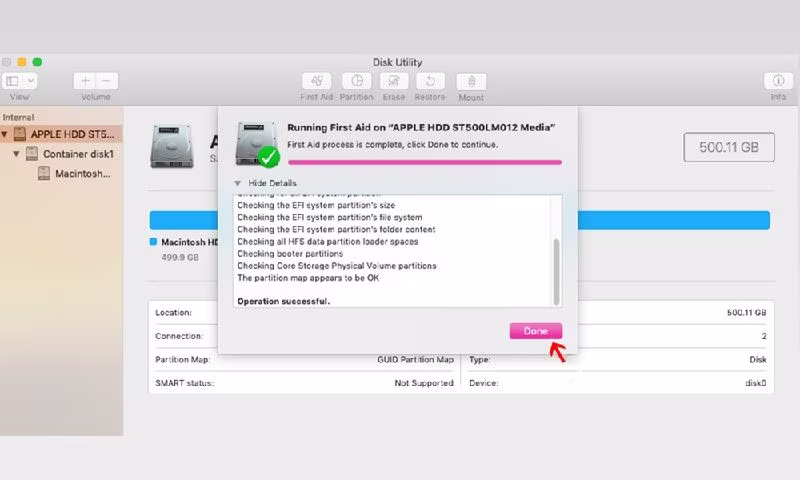Click the Type "Disk" value

758,360
